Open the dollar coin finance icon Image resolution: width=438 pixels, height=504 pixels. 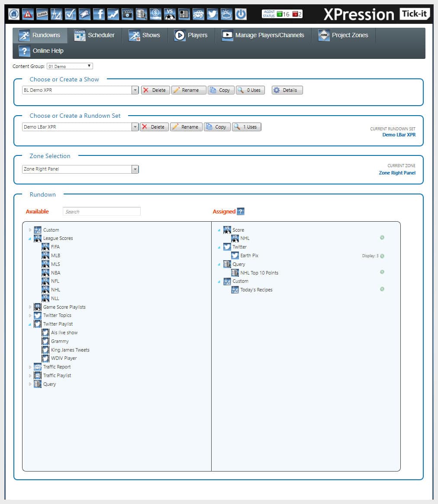155,14
